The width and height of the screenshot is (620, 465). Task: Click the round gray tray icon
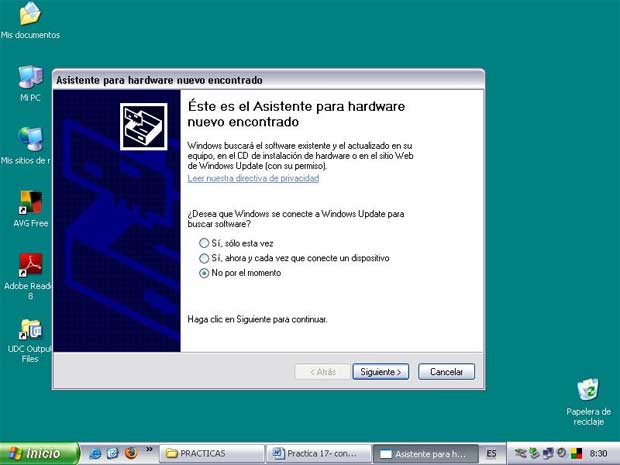click(561, 453)
